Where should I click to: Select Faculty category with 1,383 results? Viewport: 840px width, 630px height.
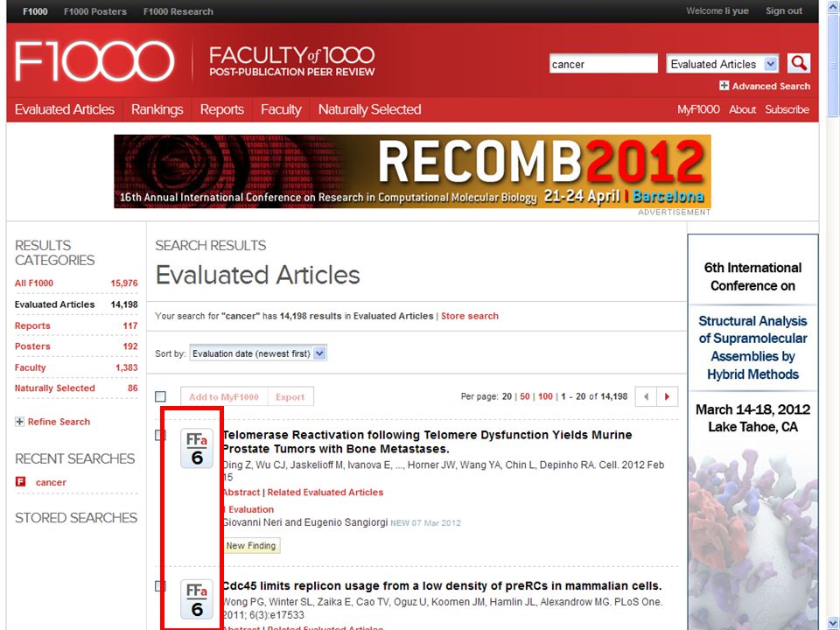[x=30, y=367]
